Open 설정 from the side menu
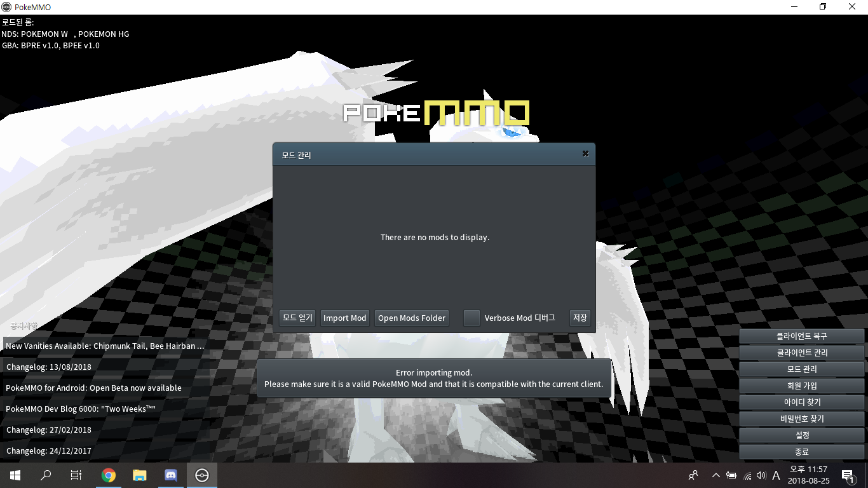The width and height of the screenshot is (868, 488). pos(801,435)
